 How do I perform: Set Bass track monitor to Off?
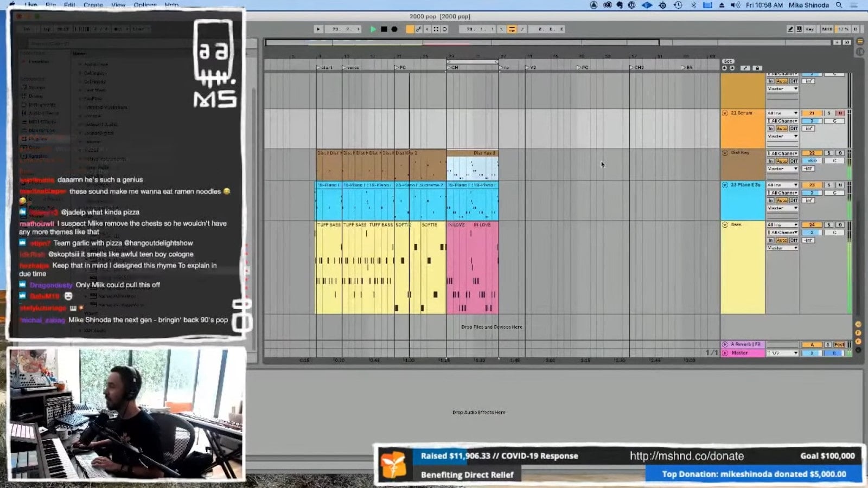794,240
